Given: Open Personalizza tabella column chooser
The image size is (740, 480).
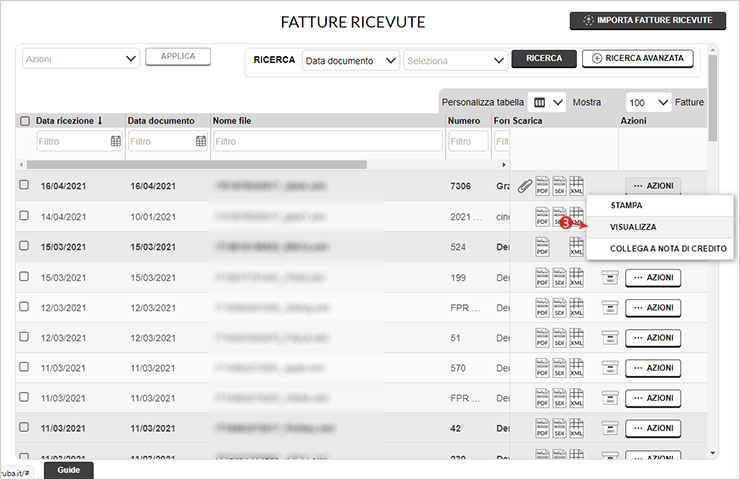Looking at the screenshot, I should (x=547, y=103).
